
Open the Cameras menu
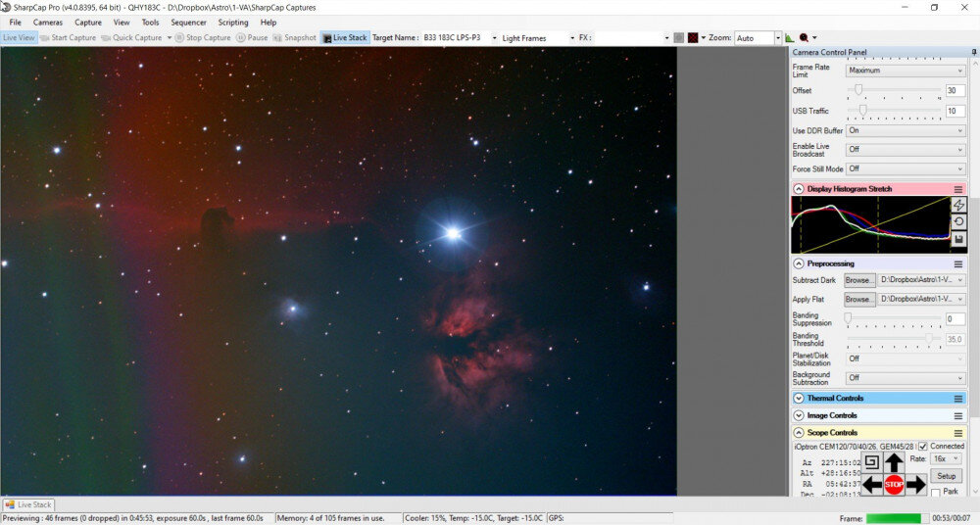coord(47,22)
